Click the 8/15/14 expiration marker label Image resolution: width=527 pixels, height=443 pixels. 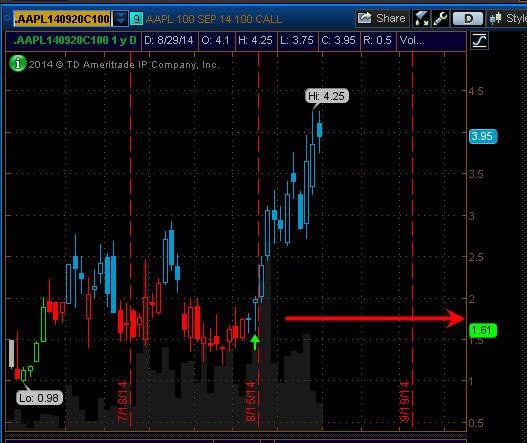pyautogui.click(x=251, y=402)
